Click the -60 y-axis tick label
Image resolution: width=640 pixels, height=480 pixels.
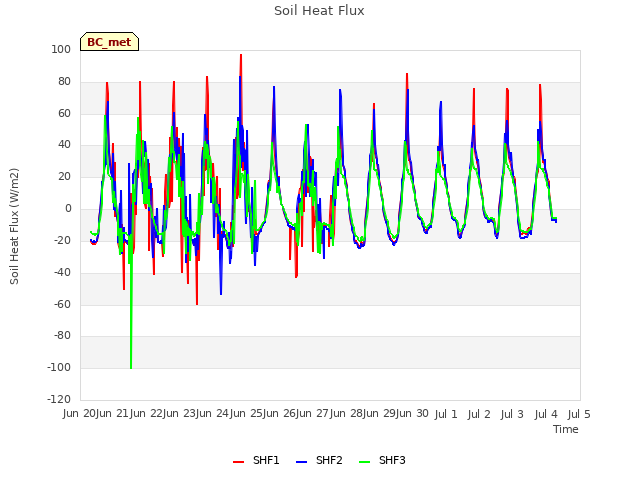pos(62,304)
